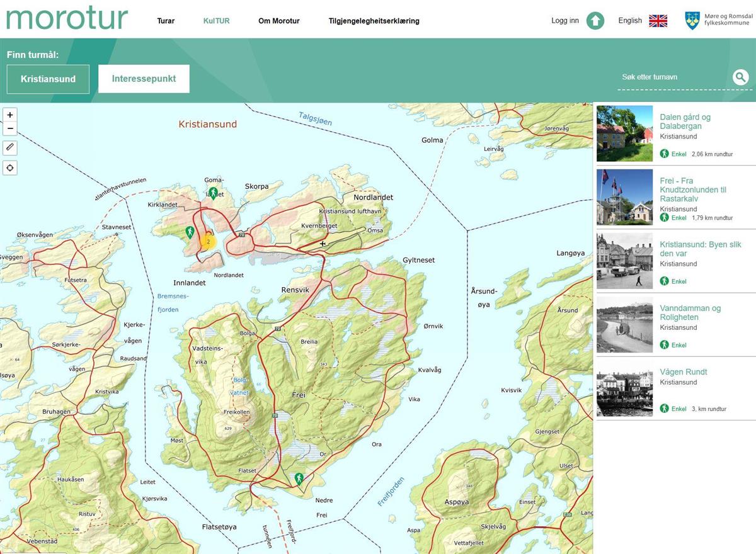Open the Tilgjengelegheitserklæring page

(374, 21)
